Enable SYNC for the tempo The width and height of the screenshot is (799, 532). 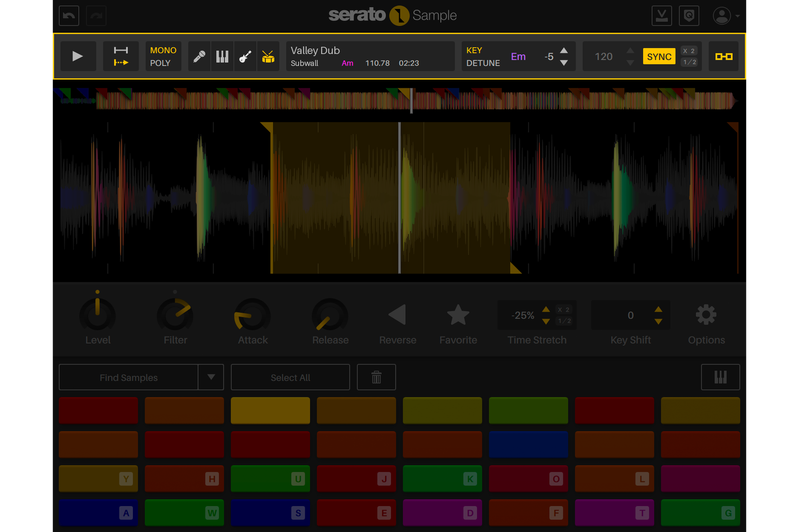[659, 56]
